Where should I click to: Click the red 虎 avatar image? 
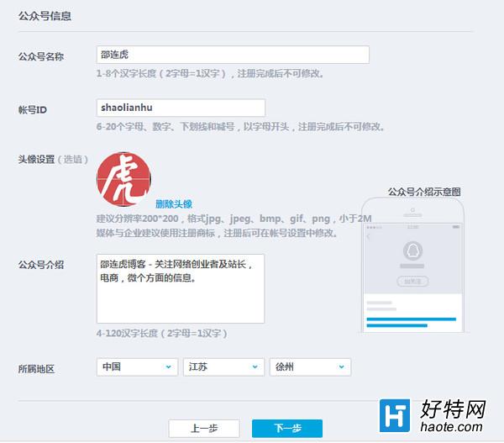(x=123, y=179)
